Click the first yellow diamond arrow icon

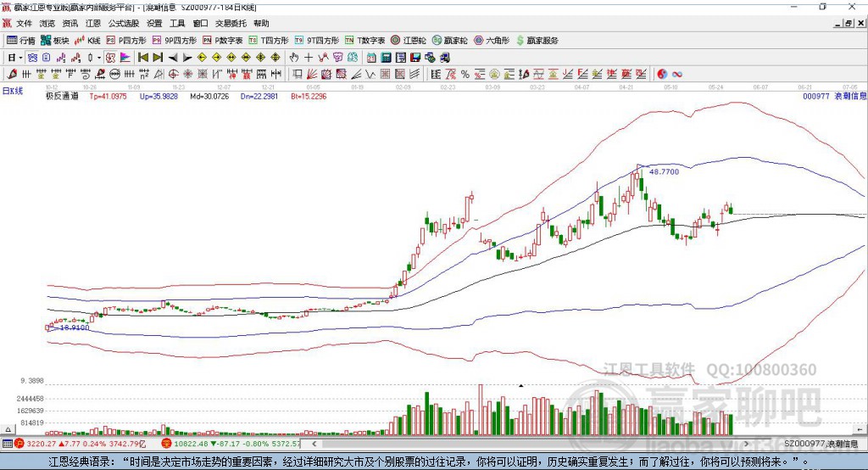pos(202,58)
